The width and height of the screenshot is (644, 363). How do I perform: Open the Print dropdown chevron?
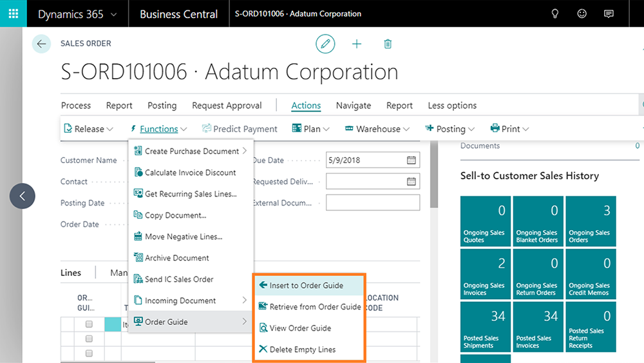pyautogui.click(x=526, y=129)
